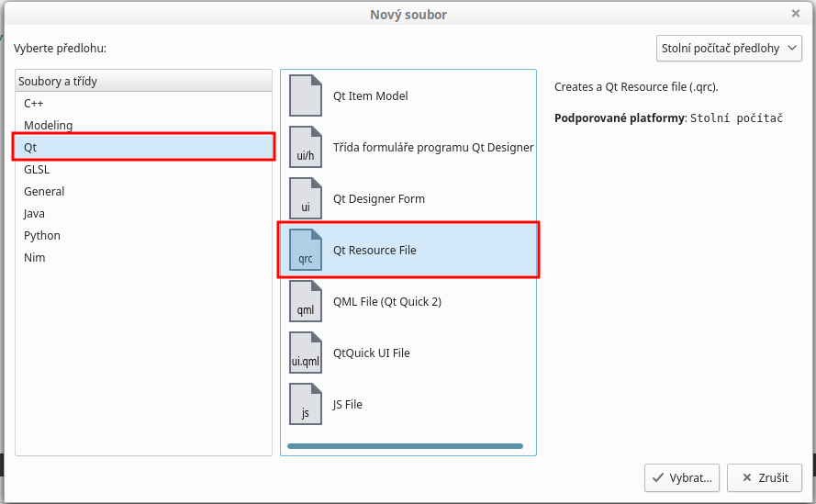Select Třída formuláře programu Qt Designer
The height and width of the screenshot is (504, 816).
coord(408,148)
